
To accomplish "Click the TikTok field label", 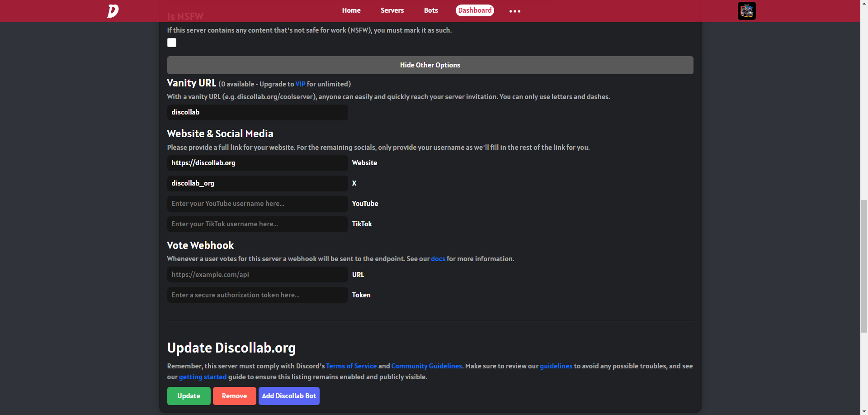I will coord(362,224).
